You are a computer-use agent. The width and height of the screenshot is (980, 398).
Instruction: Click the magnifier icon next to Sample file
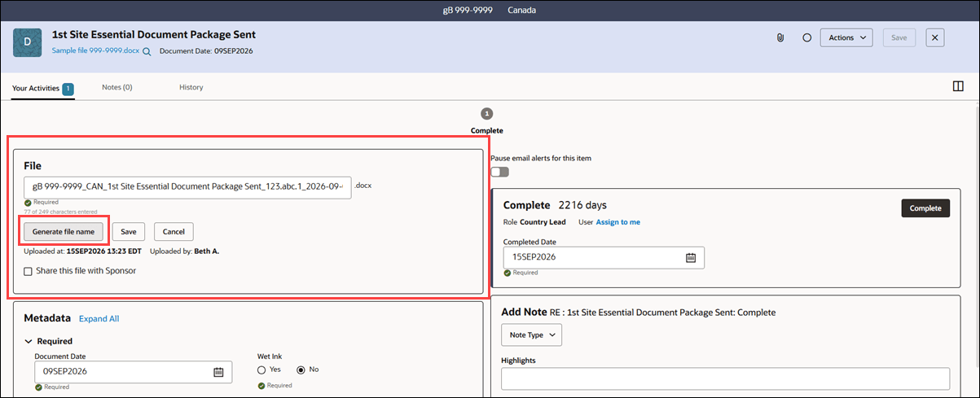[x=147, y=51]
